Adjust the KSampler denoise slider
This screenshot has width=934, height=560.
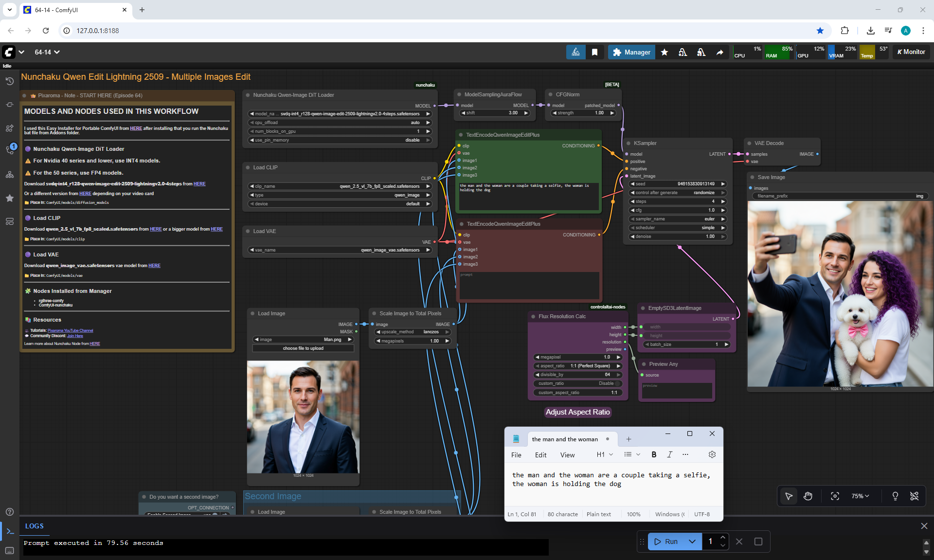pos(679,236)
